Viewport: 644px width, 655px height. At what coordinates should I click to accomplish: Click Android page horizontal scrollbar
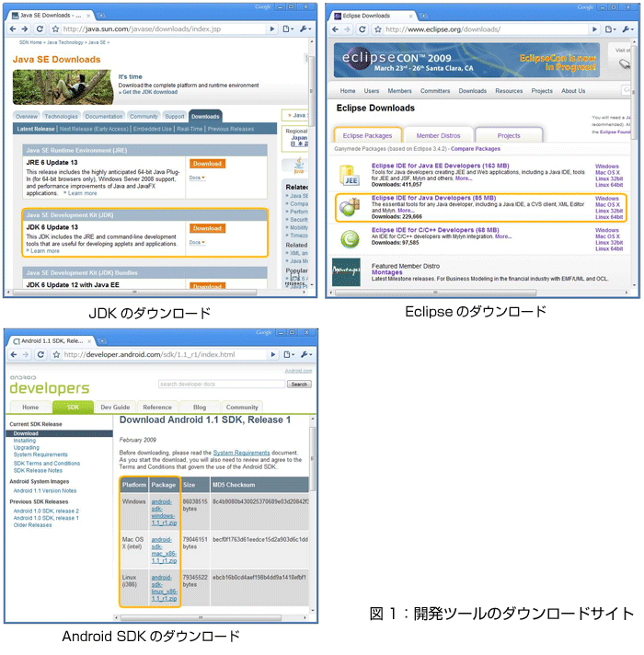click(201, 617)
